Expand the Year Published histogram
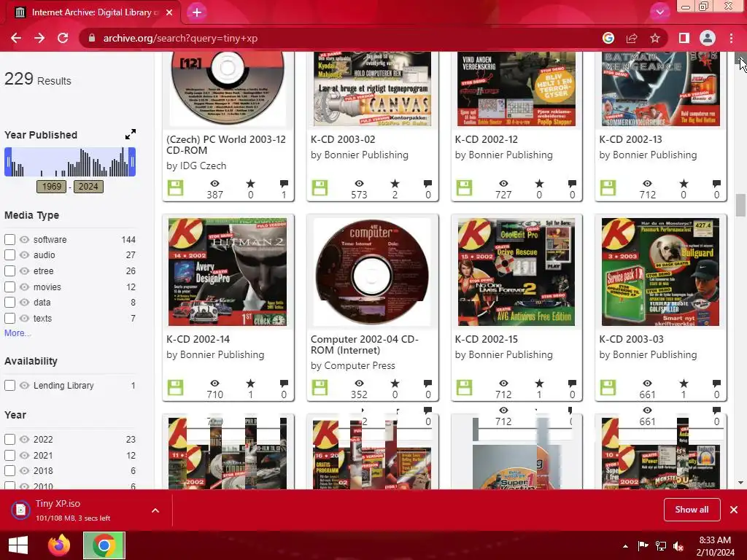This screenshot has width=747, height=560. (x=130, y=135)
